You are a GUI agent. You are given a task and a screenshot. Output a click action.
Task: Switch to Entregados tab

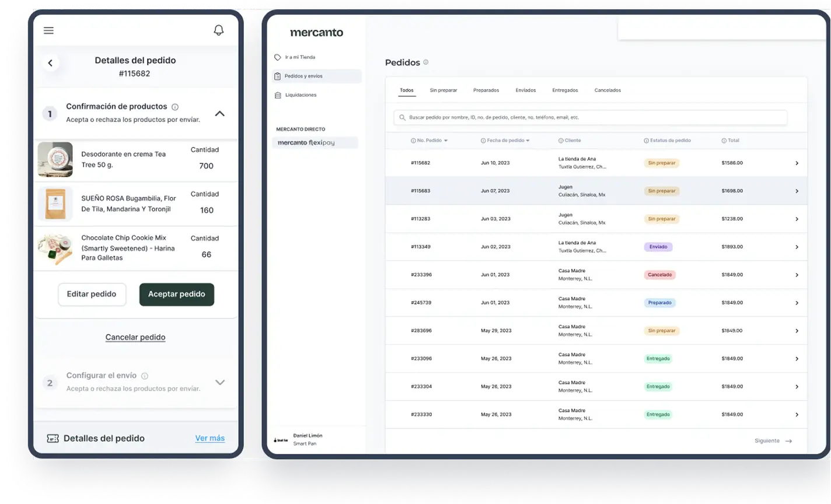point(565,90)
